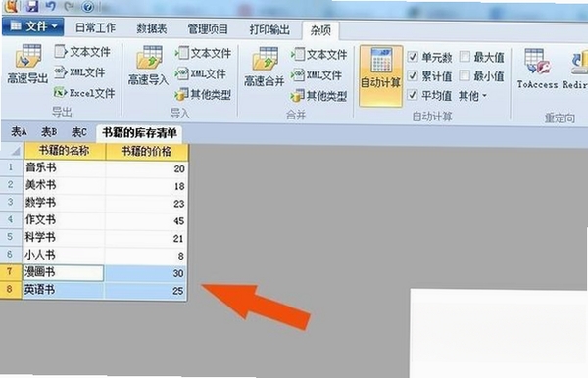Viewport: 588px width, 378px height.
Task: Export to XML文件 in 导出 group
Action: click(x=79, y=72)
